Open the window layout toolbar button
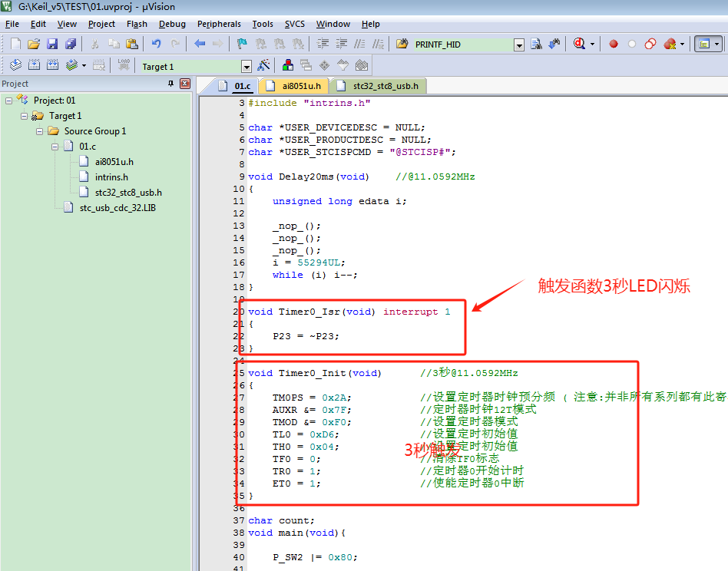This screenshot has width=728, height=571. 704,44
